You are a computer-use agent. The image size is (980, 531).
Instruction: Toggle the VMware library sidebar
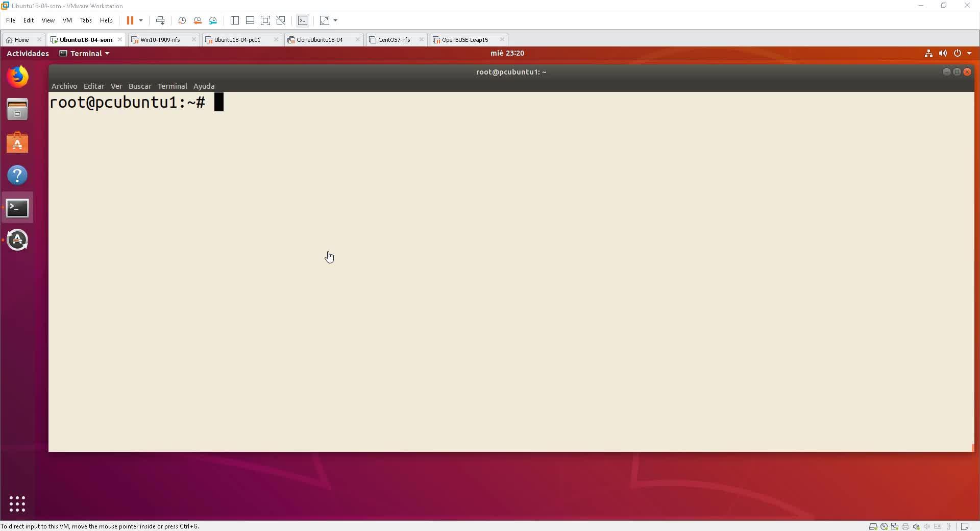[x=235, y=20]
